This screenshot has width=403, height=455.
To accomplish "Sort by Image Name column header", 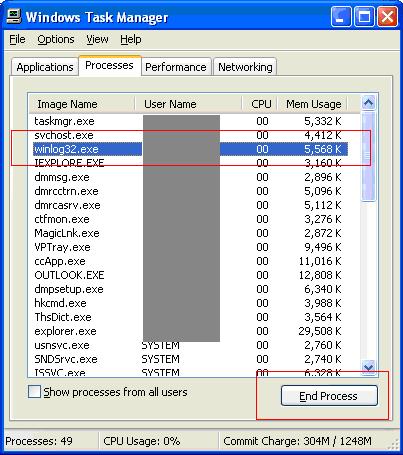I will tap(82, 104).
